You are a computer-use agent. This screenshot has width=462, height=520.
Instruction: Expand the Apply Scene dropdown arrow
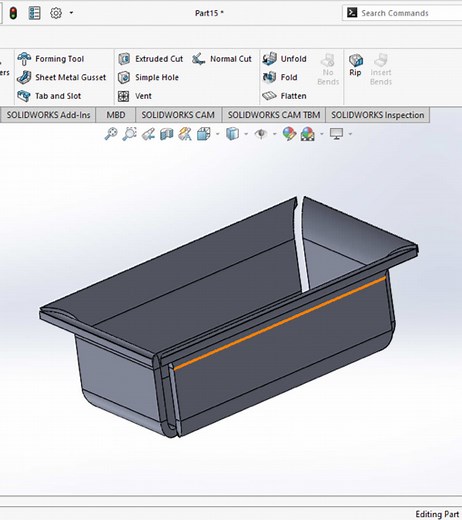[x=322, y=134]
